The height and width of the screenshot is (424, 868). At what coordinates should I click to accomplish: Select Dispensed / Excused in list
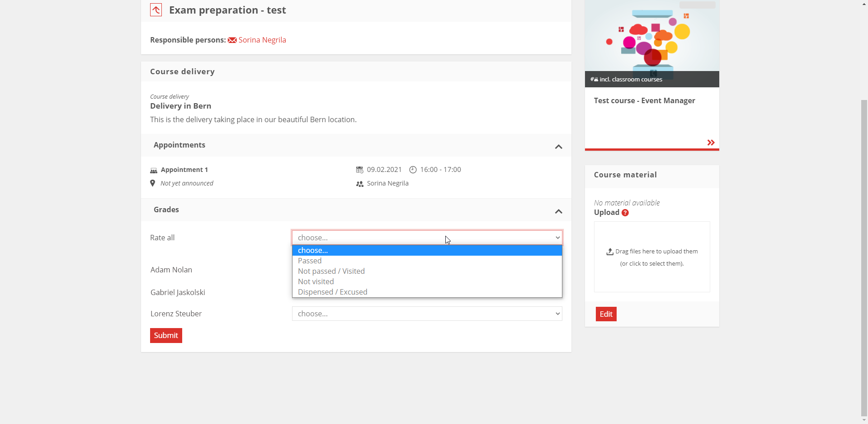332,292
